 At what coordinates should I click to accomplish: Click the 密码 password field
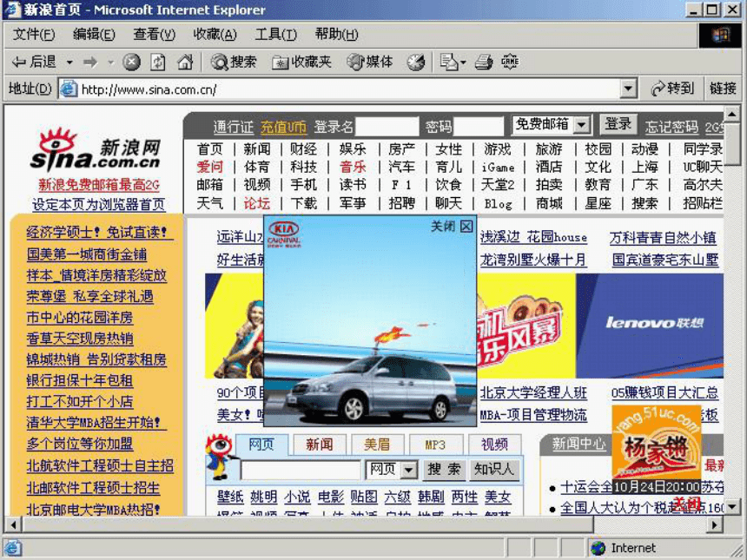coord(479,127)
